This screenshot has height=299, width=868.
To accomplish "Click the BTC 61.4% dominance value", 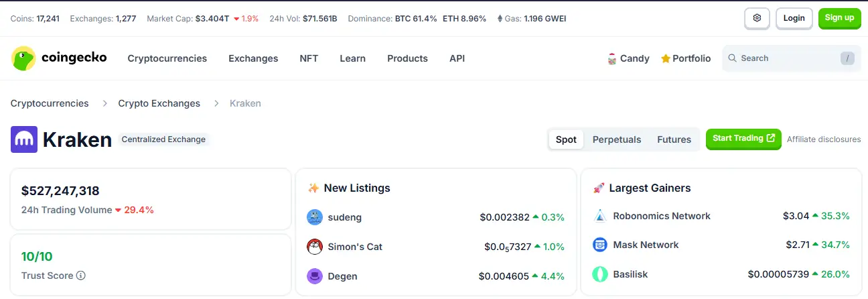I will [416, 19].
